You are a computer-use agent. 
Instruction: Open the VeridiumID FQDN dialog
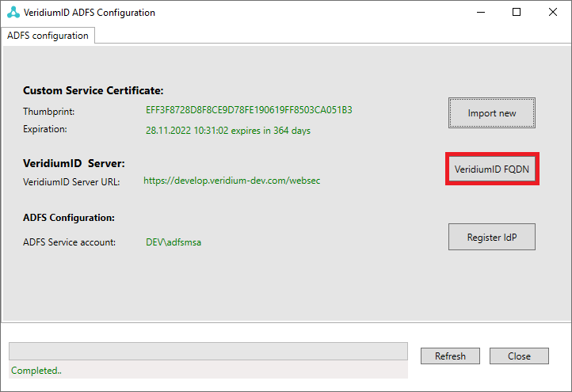click(x=492, y=169)
